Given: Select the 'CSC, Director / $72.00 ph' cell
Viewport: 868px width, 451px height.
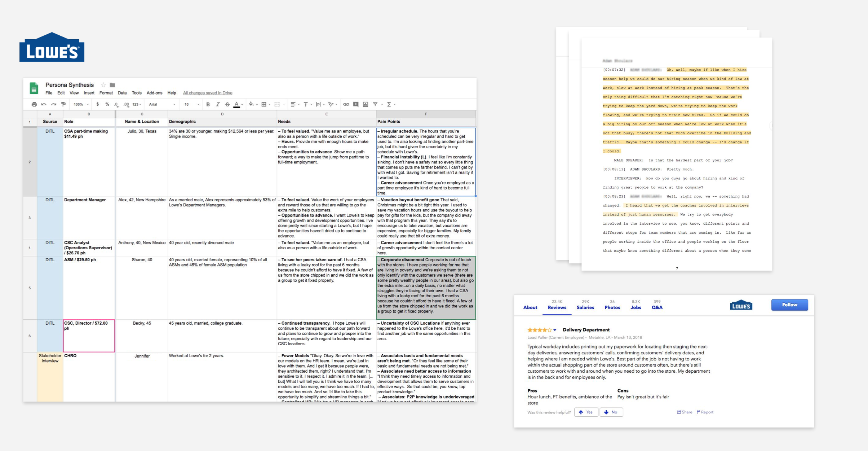Looking at the screenshot, I should point(89,336).
